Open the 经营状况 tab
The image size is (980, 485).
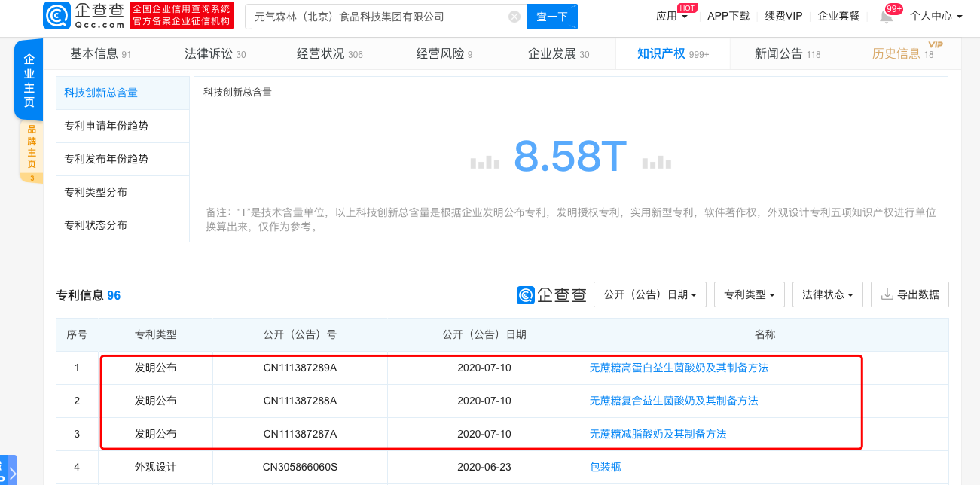(330, 54)
